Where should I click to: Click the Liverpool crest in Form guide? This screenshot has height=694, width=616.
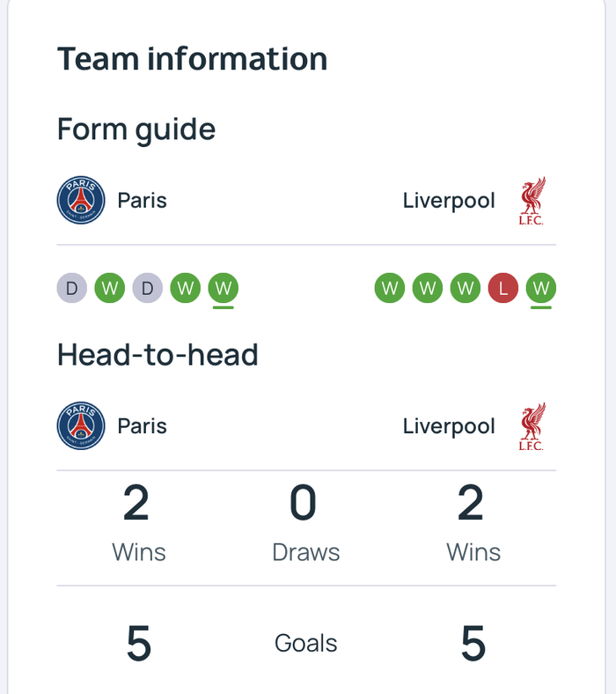coord(532,201)
